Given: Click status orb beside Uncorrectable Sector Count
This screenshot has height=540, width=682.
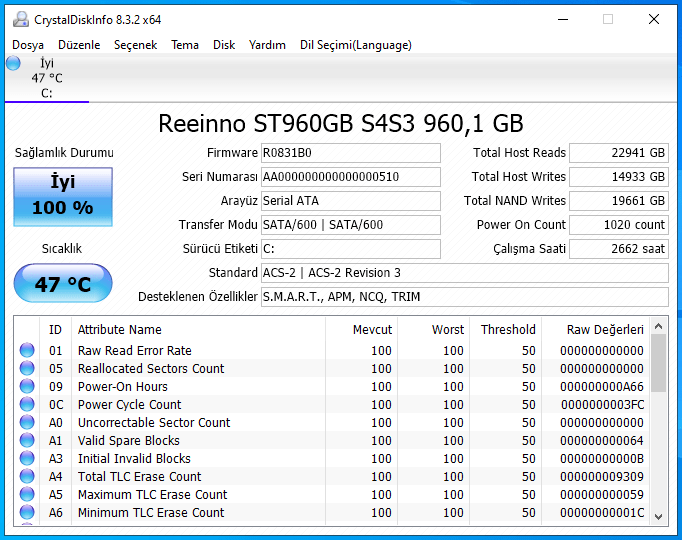Looking at the screenshot, I should pyautogui.click(x=27, y=423).
